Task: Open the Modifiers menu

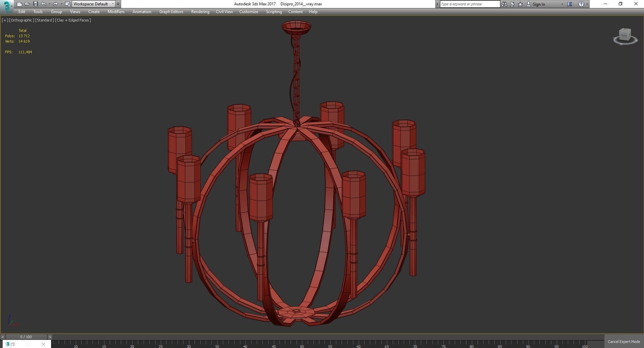Action: pyautogui.click(x=116, y=12)
